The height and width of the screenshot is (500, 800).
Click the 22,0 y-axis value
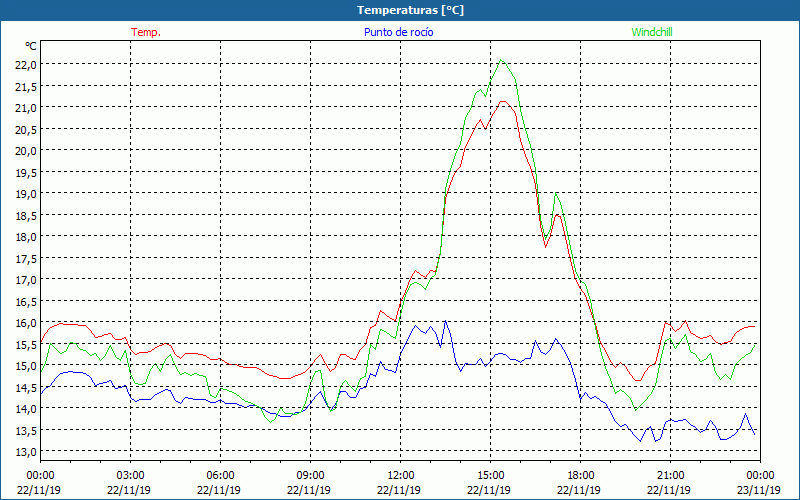click(26, 64)
